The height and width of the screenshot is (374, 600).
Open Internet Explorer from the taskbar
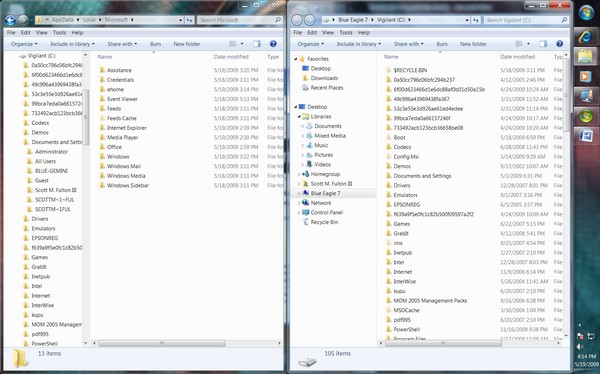[x=585, y=36]
